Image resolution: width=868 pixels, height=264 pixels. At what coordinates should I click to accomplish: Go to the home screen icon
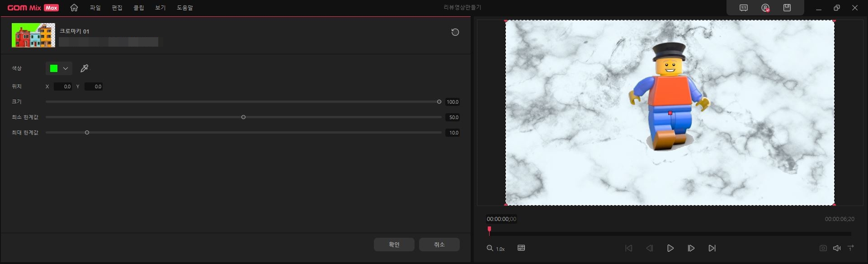(74, 8)
